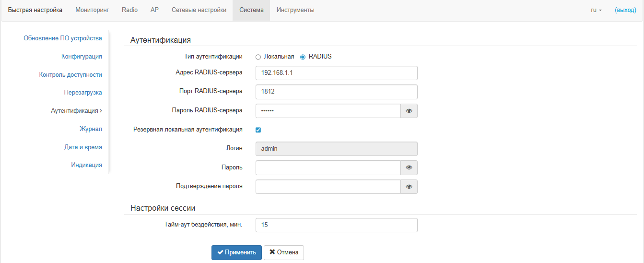Go to the Журнал sidebar section
The width and height of the screenshot is (644, 263).
[x=91, y=129]
